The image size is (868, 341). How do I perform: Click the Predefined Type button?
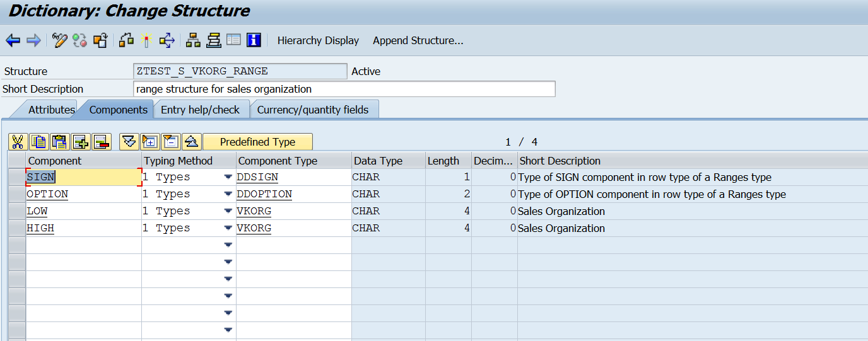click(x=257, y=142)
